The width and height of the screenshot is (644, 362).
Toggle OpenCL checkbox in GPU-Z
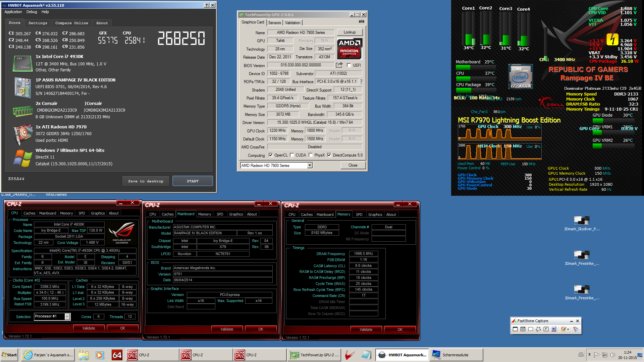click(271, 155)
